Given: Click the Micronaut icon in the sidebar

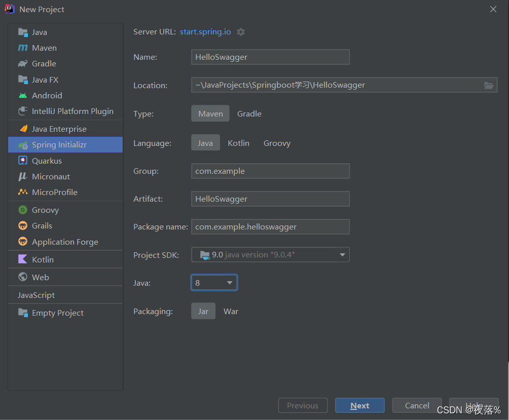Looking at the screenshot, I should pyautogui.click(x=23, y=176).
